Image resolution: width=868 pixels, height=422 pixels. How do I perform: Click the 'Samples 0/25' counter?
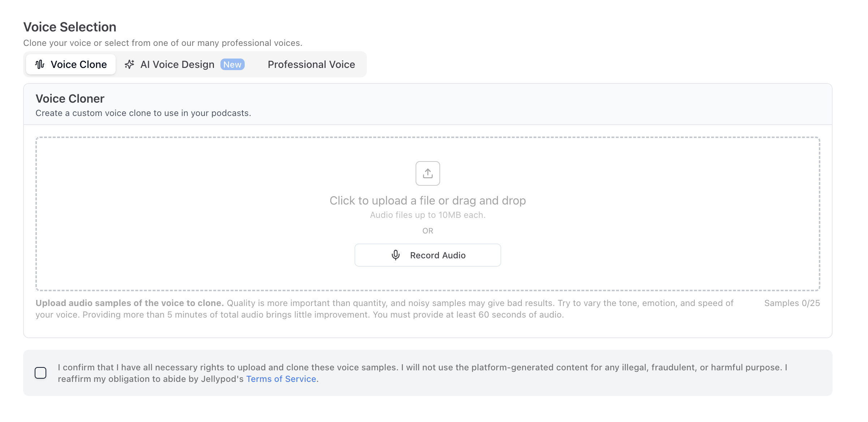792,303
